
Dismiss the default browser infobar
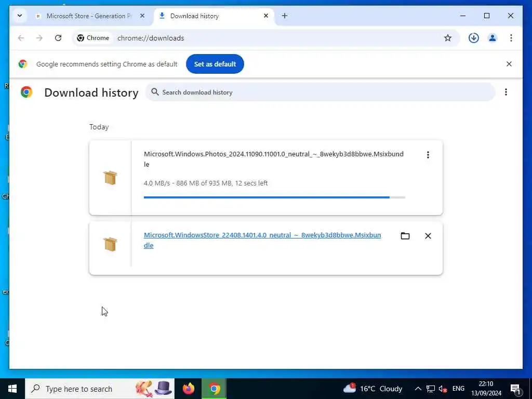pos(509,64)
